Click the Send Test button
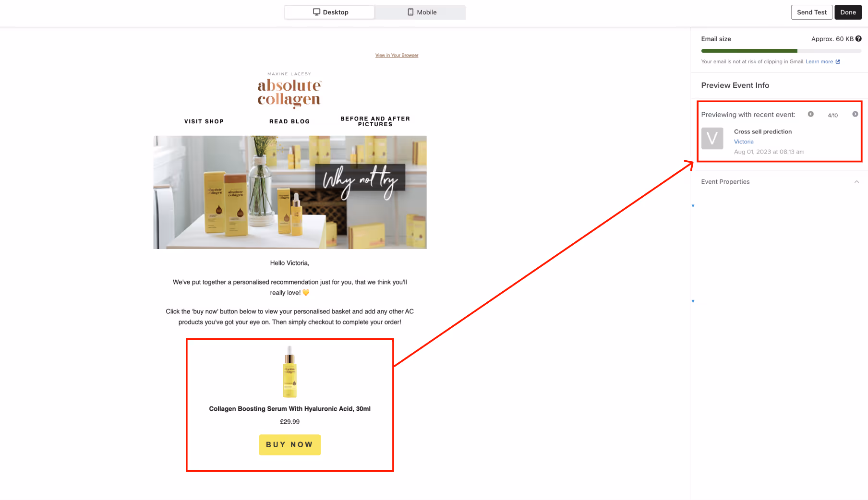The width and height of the screenshot is (868, 500). click(x=812, y=12)
